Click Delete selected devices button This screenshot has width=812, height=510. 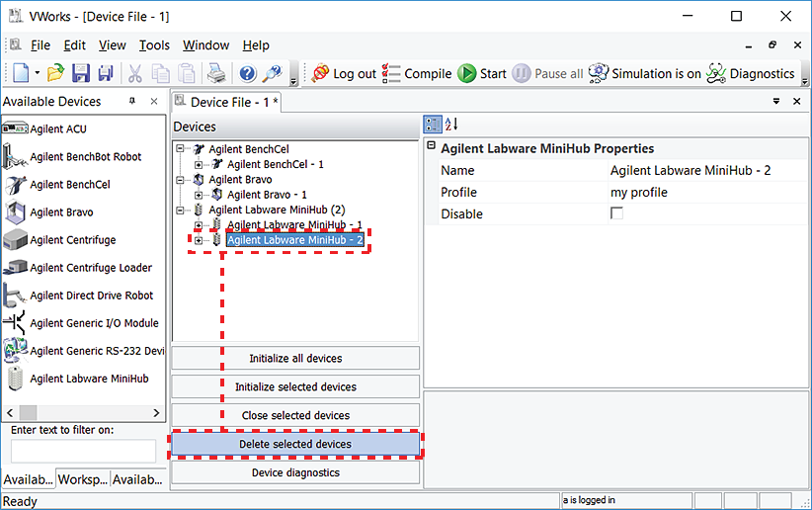(295, 445)
